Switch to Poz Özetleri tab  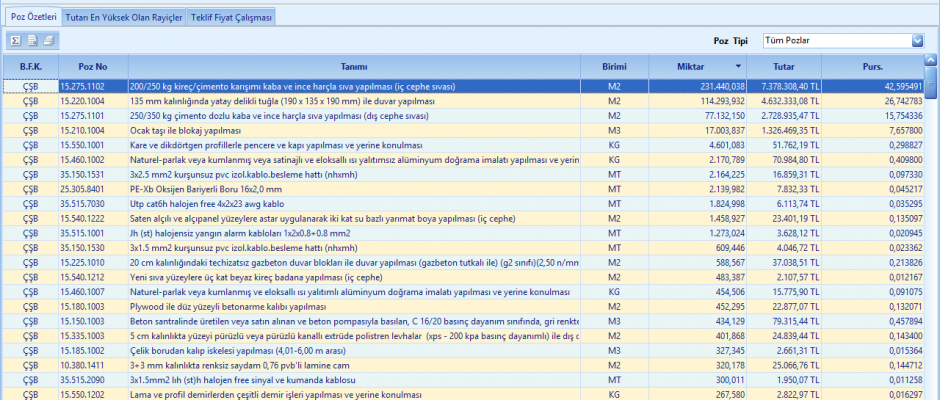point(33,17)
